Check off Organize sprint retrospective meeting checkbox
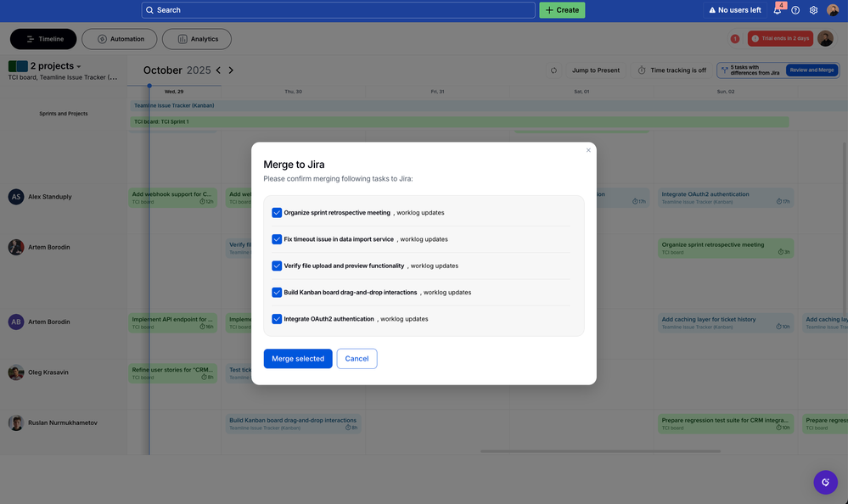The image size is (848, 504). [x=277, y=212]
